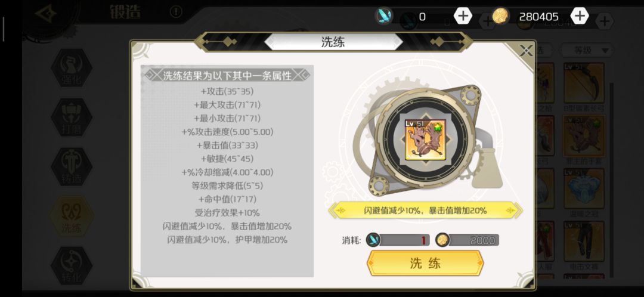Open the 强化 enhance sidebar tab
The width and height of the screenshot is (644, 297).
72,68
